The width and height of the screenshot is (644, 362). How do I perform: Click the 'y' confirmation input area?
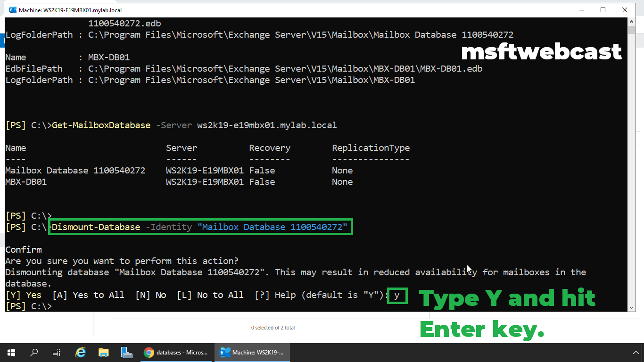tap(398, 296)
